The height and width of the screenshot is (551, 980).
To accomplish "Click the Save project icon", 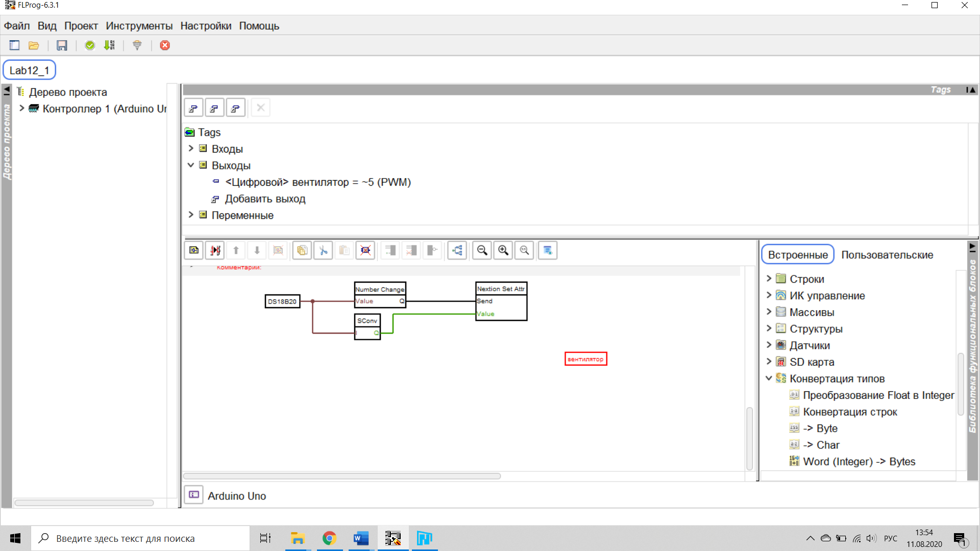I will 62,45.
